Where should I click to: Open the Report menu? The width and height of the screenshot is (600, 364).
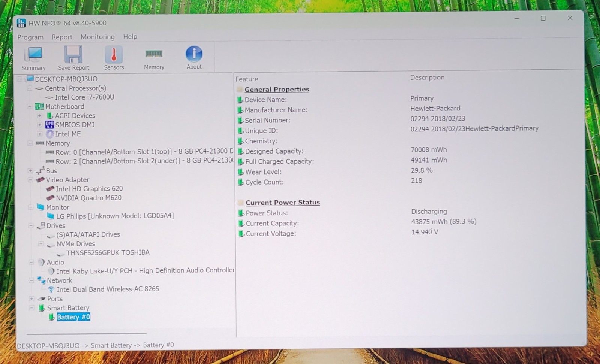(62, 37)
